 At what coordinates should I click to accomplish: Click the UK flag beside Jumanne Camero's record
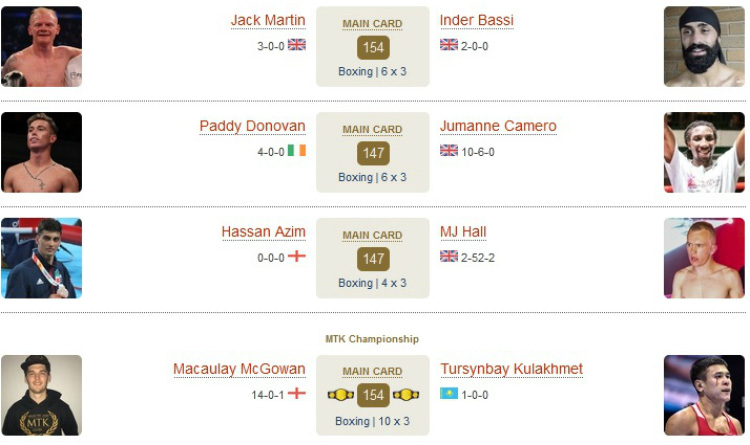click(449, 150)
